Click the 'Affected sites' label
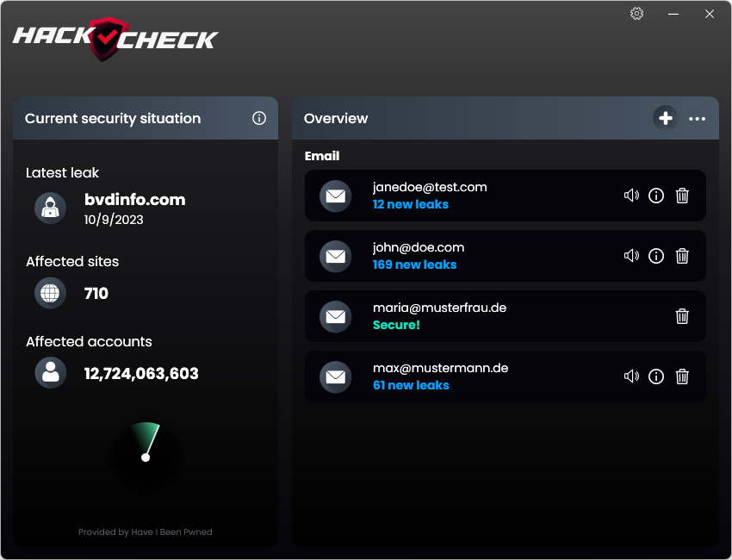Image resolution: width=732 pixels, height=560 pixels. (x=72, y=262)
